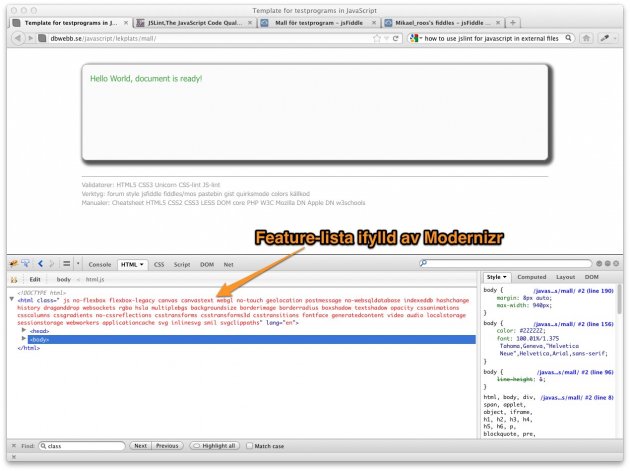Open the style source link (line 96)
This screenshot has width=630, height=471.
pos(575,372)
